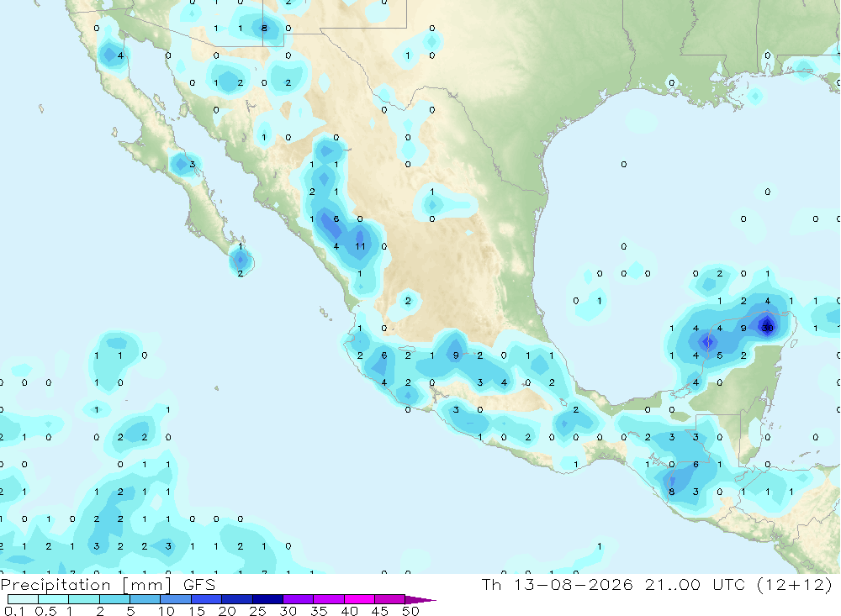Pick the 10–15 mm legend color swatch
841x616 pixels.
176,599
